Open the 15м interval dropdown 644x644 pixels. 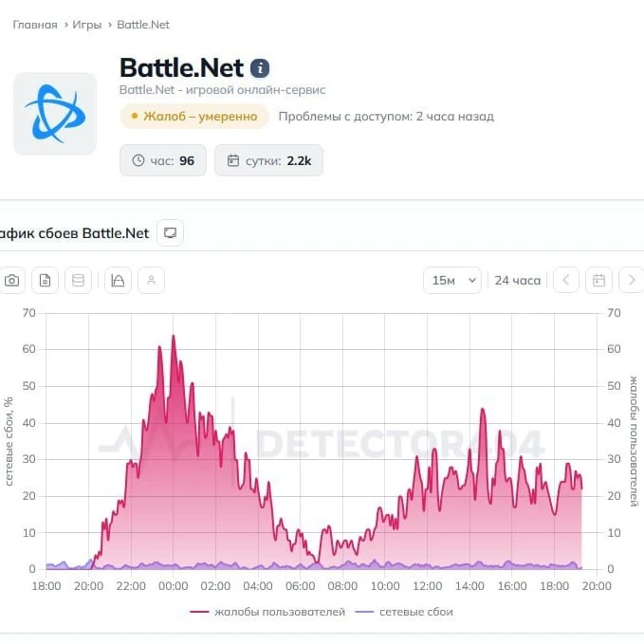[452, 281]
